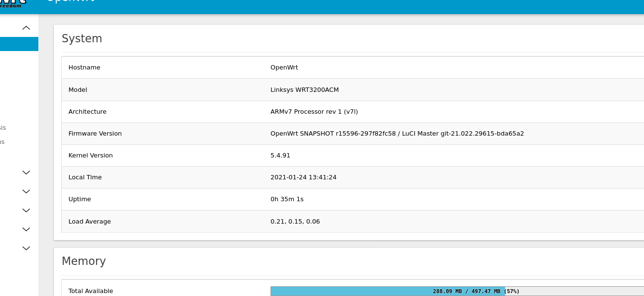Expand the third collapsed sidebar section

26,210
